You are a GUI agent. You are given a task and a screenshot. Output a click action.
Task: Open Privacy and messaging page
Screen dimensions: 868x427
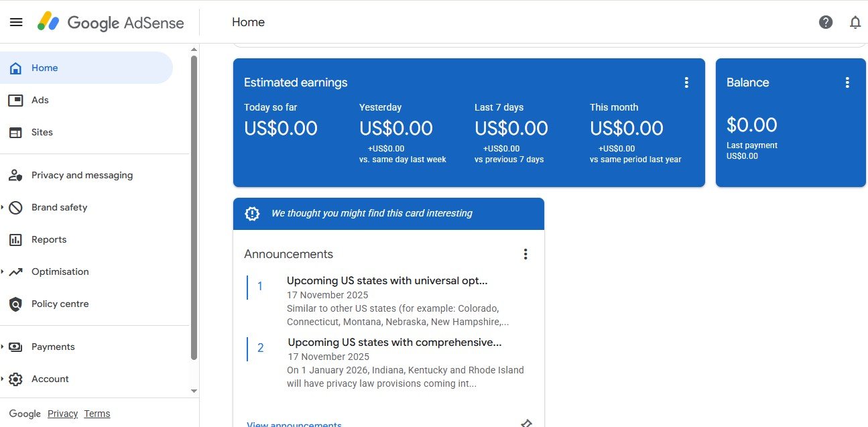[x=82, y=175]
